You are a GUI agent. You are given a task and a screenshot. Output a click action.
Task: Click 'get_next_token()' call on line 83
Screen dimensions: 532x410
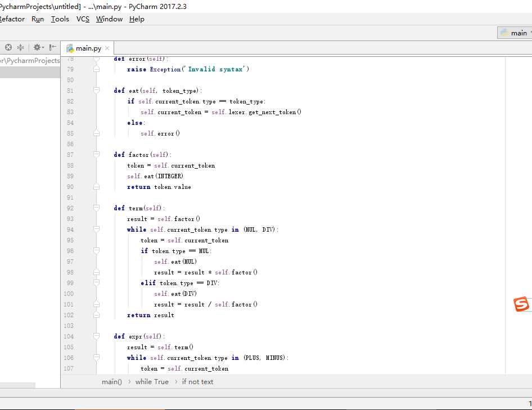[x=275, y=112]
